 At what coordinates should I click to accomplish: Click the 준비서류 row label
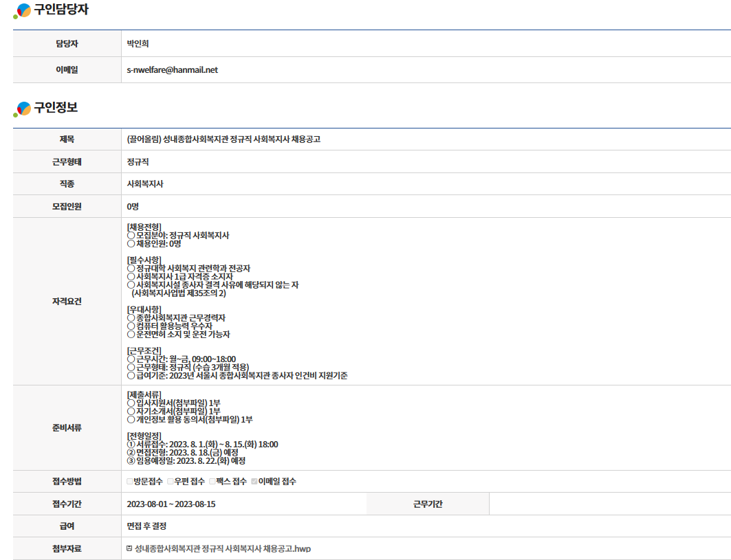67,427
